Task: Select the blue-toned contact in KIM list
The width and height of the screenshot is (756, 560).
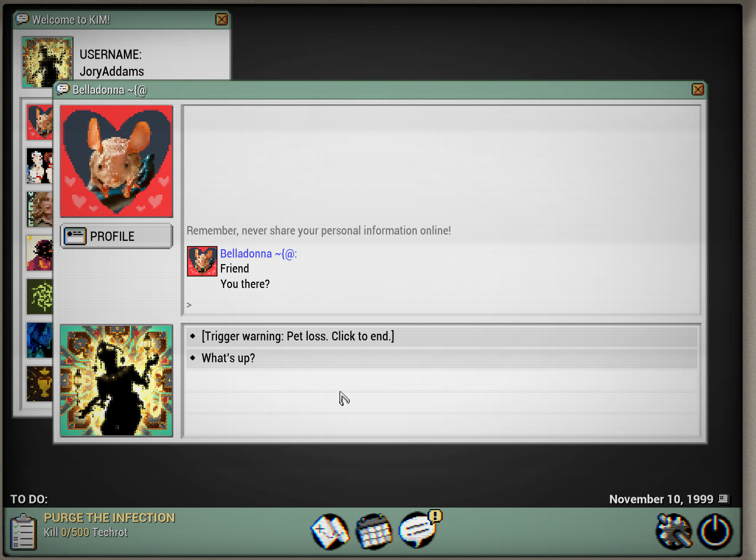Action: [x=39, y=340]
